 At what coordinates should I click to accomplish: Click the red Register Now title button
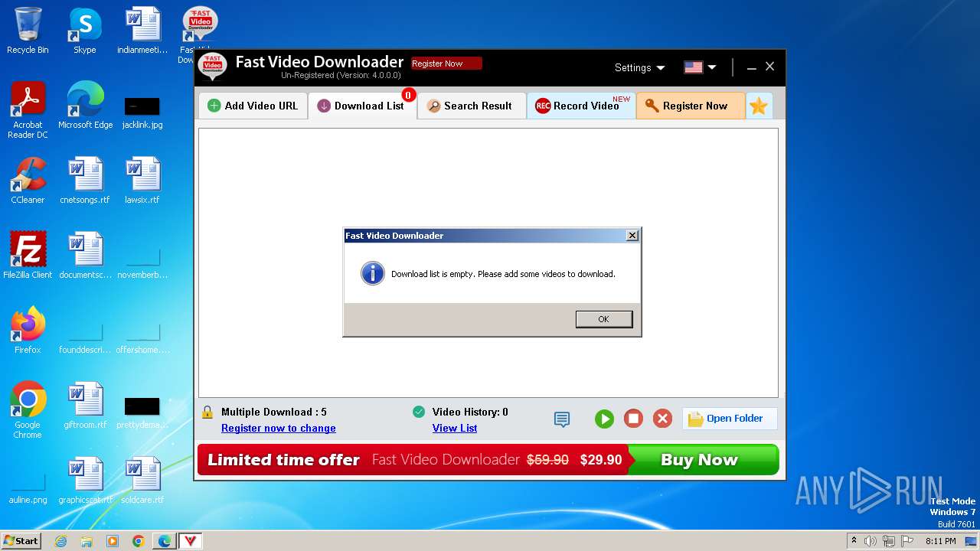[x=446, y=64]
